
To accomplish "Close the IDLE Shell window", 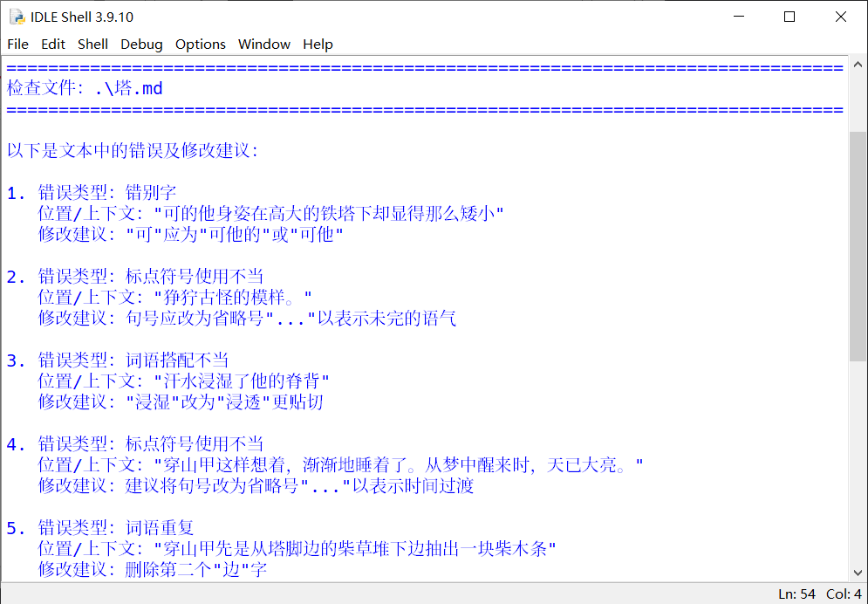I will pyautogui.click(x=841, y=17).
